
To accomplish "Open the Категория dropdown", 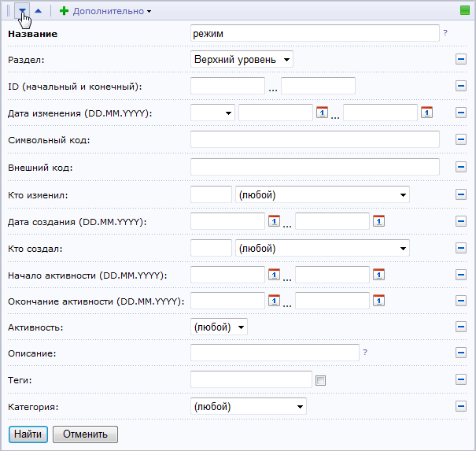I will pos(249,406).
